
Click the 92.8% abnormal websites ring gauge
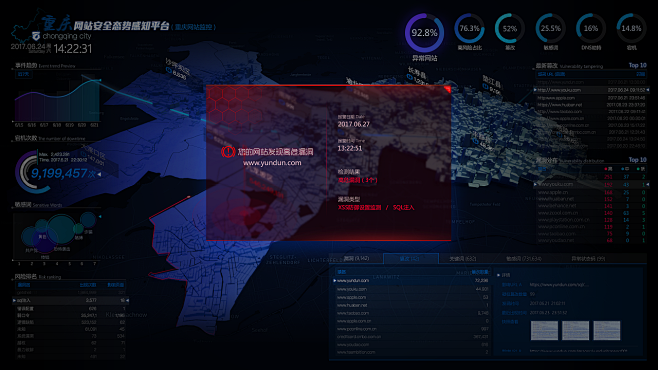coord(424,33)
